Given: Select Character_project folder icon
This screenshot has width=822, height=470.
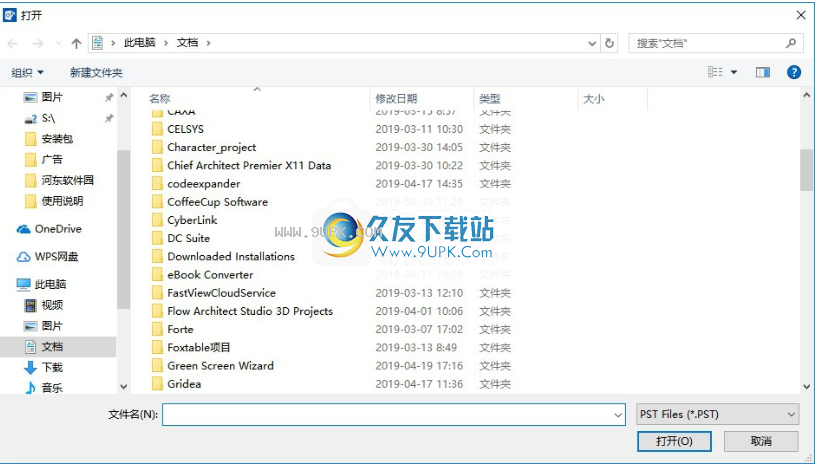Looking at the screenshot, I should (157, 147).
